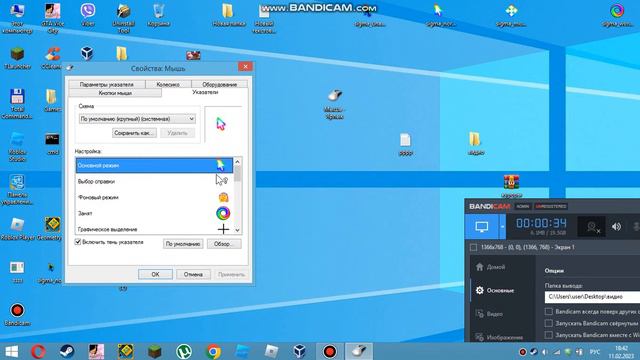640x360 pixels.
Task: Open Steam from the taskbar
Action: point(67,351)
